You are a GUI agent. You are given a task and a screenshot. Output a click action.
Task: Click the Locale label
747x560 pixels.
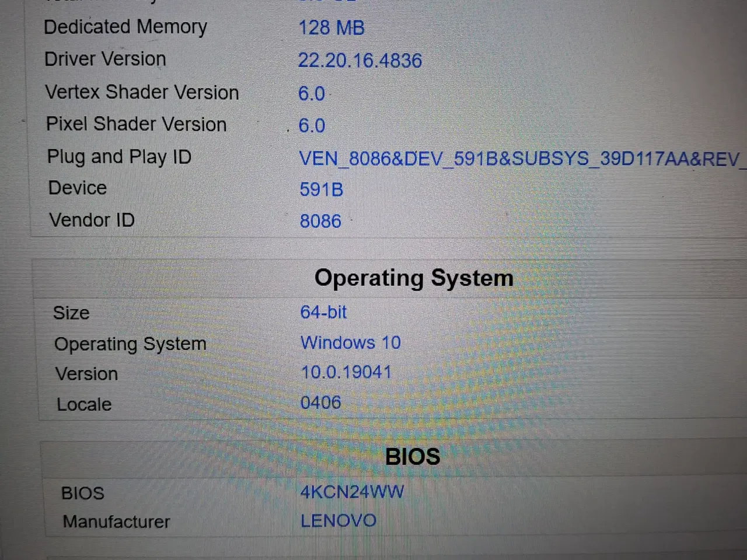point(84,404)
